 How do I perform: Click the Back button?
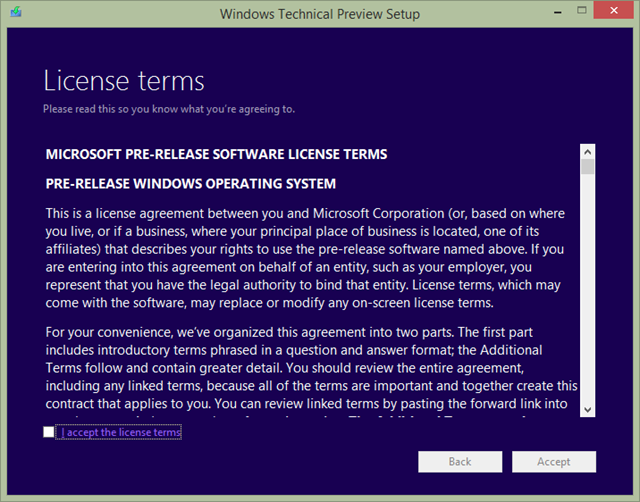(460, 462)
